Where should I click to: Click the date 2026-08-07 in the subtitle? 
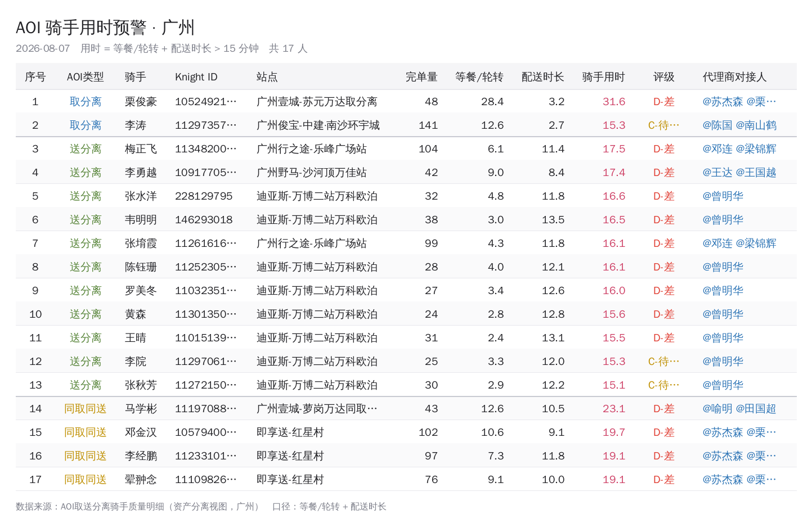click(43, 48)
